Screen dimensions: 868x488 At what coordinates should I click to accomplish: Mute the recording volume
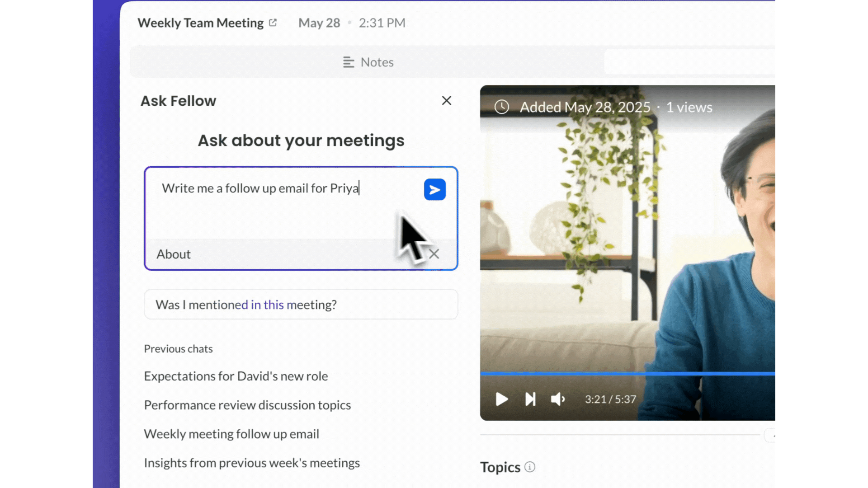557,399
